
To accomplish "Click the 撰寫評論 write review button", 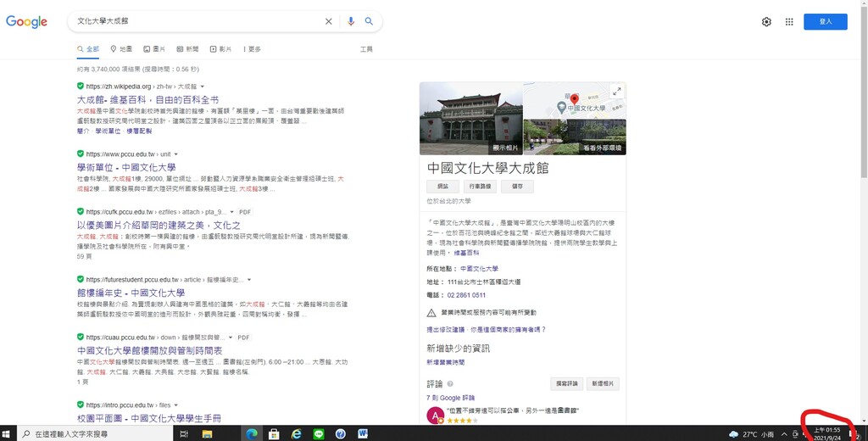I will click(567, 383).
